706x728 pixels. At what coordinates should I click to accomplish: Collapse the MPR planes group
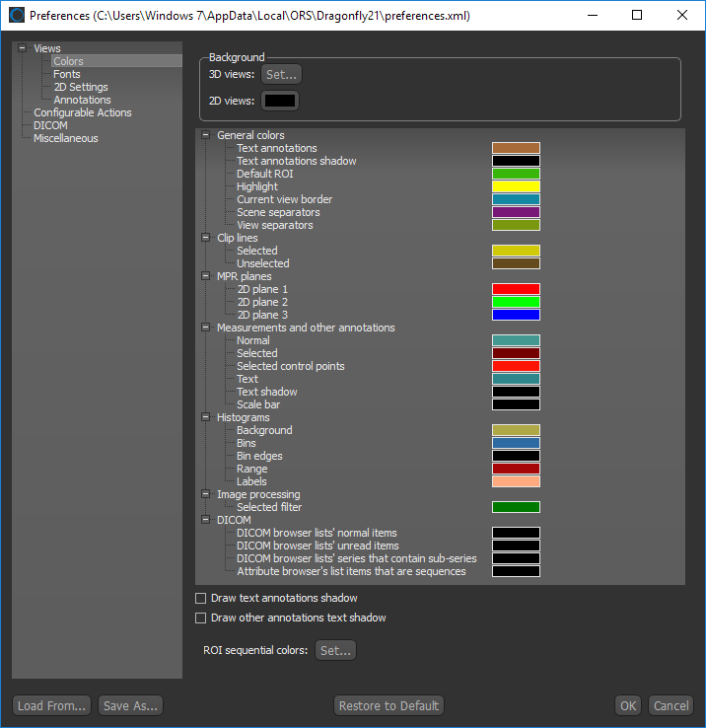pyautogui.click(x=205, y=276)
